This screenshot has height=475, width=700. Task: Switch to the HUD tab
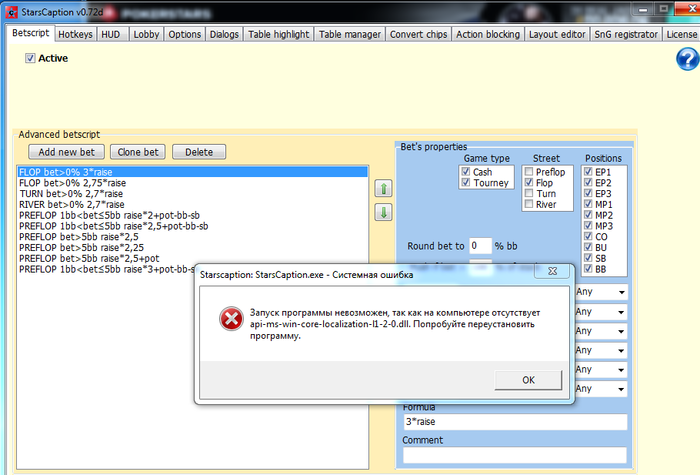click(111, 34)
